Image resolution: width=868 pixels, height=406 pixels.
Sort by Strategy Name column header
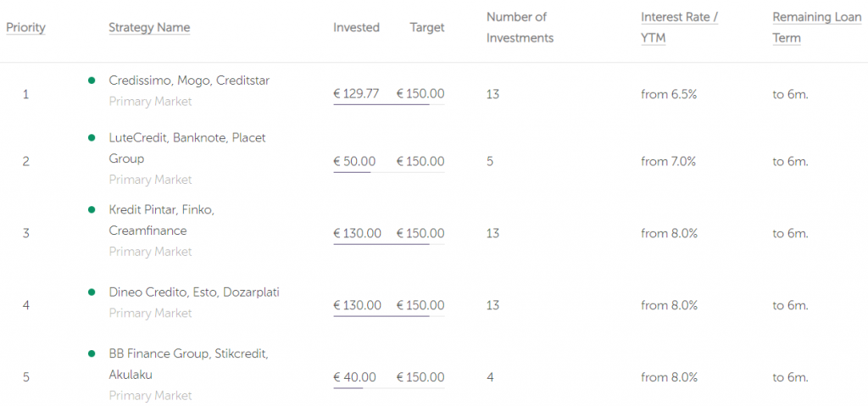[x=149, y=28]
